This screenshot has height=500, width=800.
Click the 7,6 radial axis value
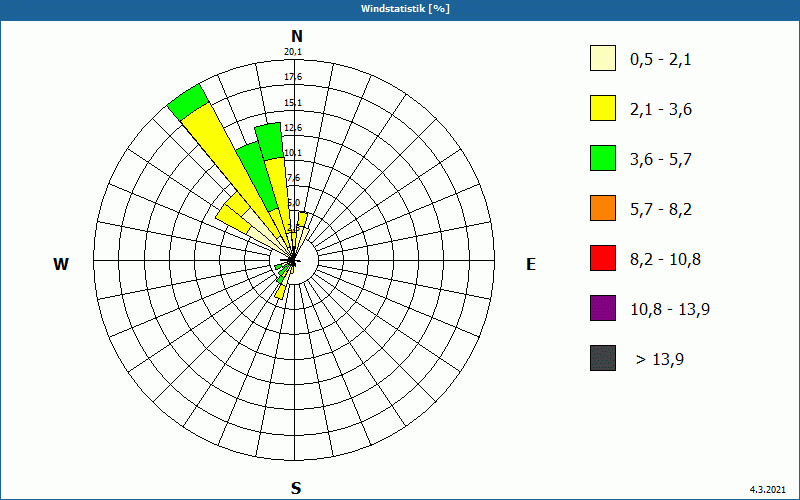click(x=293, y=178)
